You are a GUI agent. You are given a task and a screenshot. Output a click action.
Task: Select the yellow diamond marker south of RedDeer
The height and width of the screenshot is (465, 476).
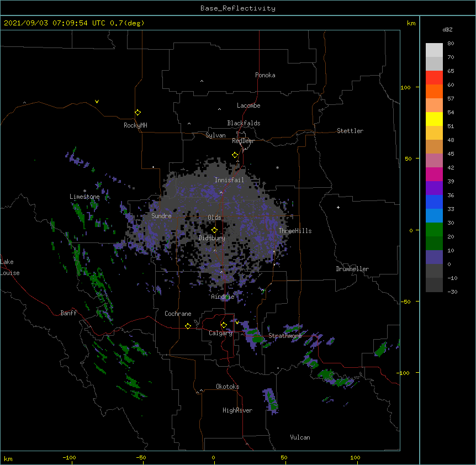click(x=235, y=155)
